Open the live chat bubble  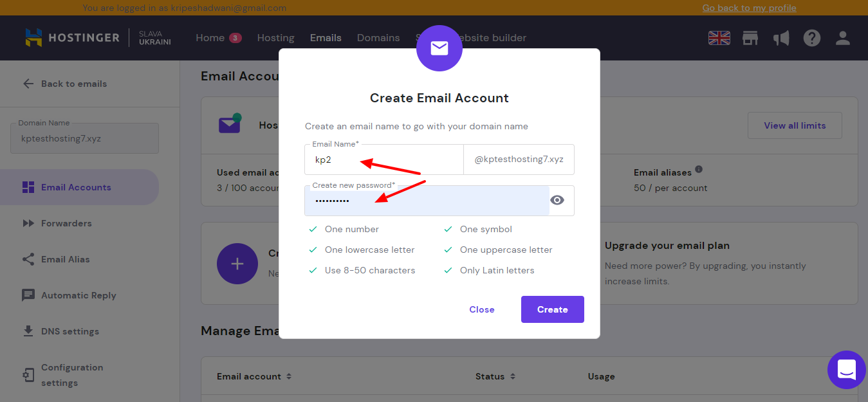pos(846,370)
